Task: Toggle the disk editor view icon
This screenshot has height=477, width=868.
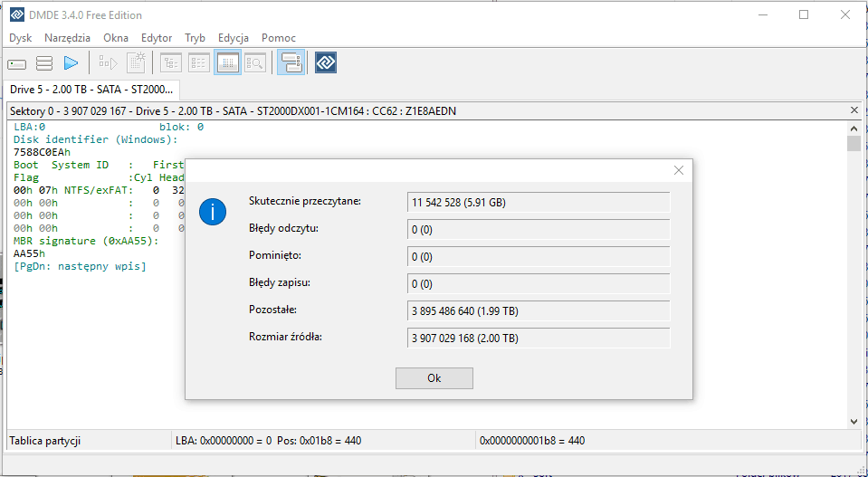Action: [x=227, y=63]
